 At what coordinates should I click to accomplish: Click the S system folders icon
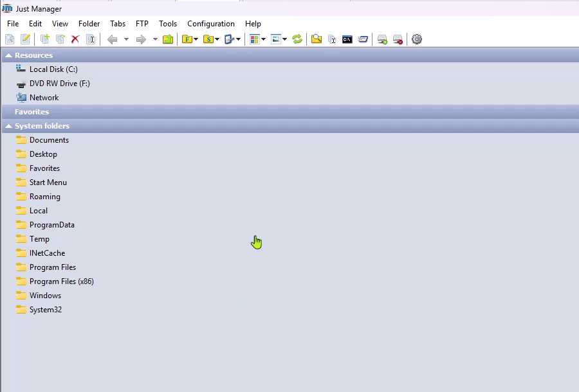pyautogui.click(x=208, y=39)
